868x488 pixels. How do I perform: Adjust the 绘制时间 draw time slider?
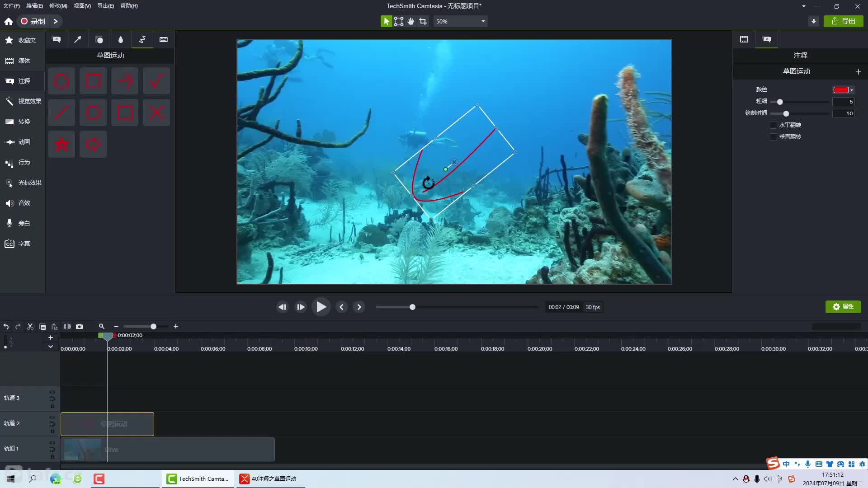tap(786, 113)
